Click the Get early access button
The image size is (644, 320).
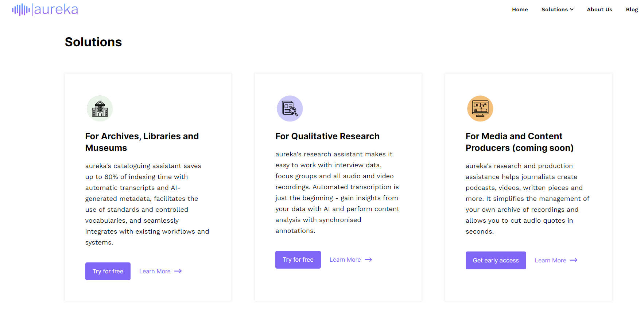496,260
